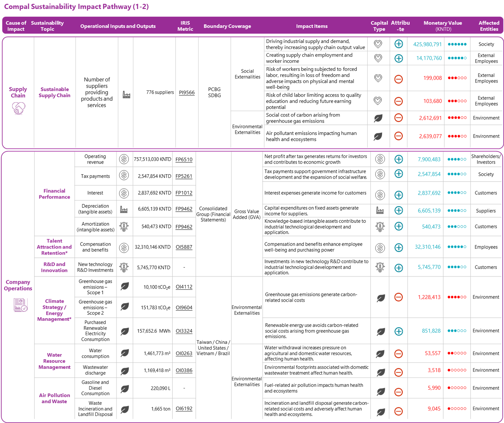Click the dot rating for 7,900,483
Viewport: 504px width, 423px height.
pos(457,159)
